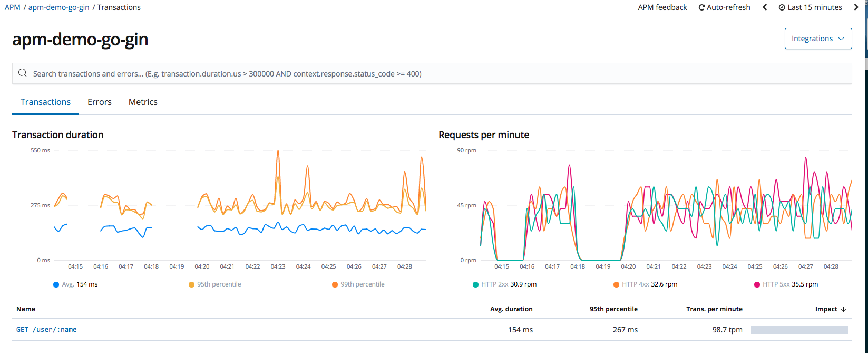Click the 04:23 tick on Transaction duration chart
Screen dimensions: 868x353
coord(278,266)
